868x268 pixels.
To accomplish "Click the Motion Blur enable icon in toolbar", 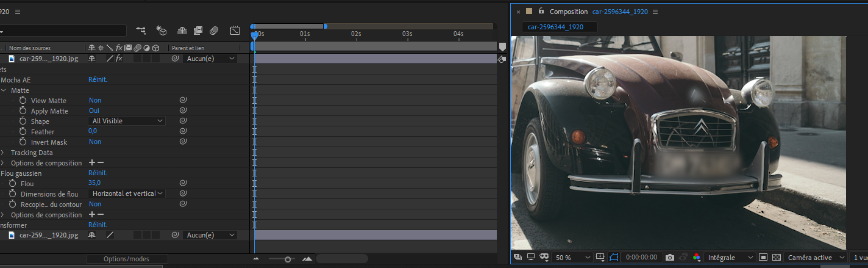I will point(214,31).
